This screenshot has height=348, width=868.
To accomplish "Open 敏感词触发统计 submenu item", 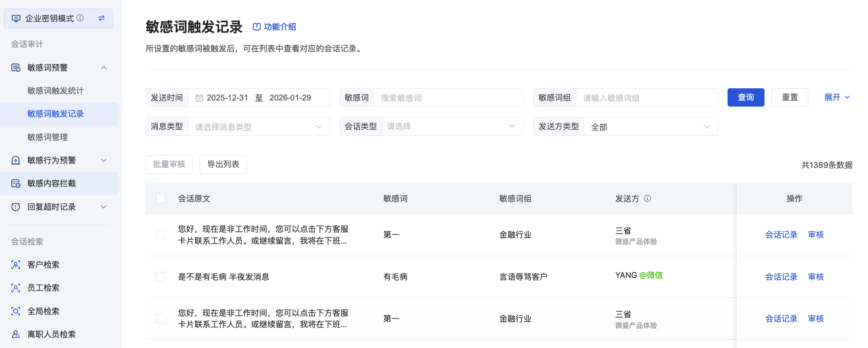I will click(x=55, y=90).
